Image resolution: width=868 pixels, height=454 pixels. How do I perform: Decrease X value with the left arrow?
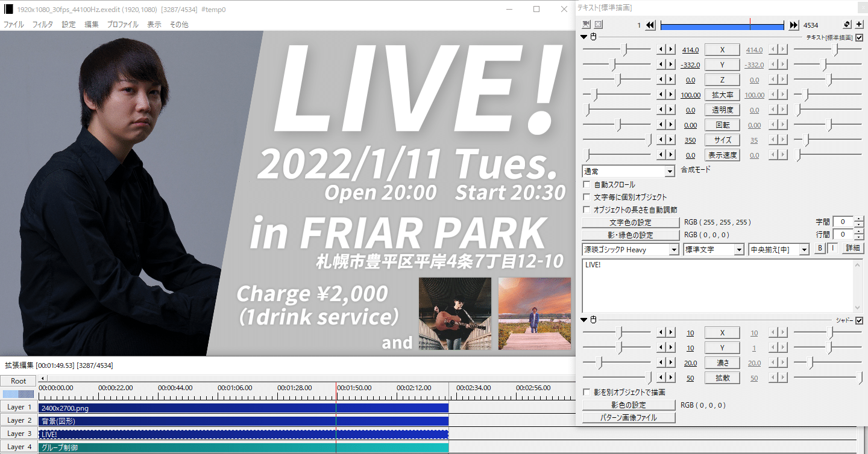pos(661,49)
